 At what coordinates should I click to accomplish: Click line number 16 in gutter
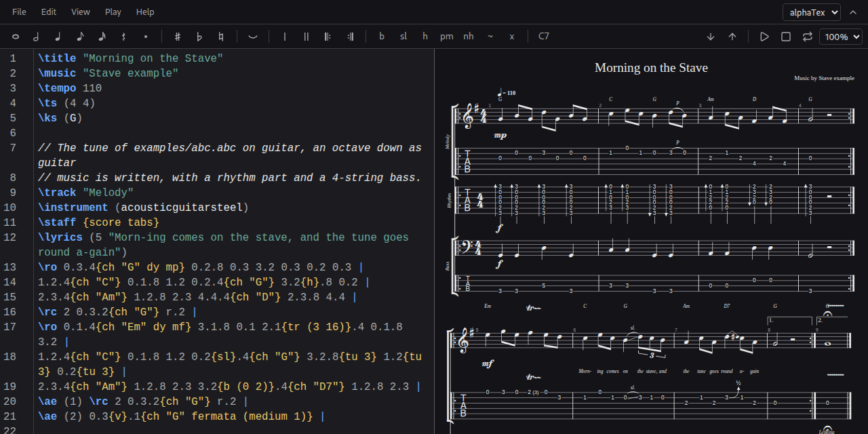[9, 312]
